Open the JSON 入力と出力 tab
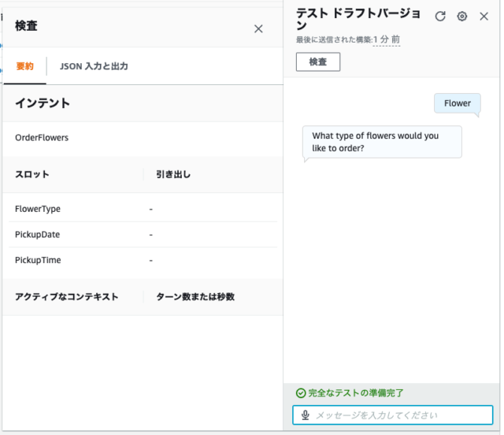504x435 pixels. pyautogui.click(x=94, y=66)
